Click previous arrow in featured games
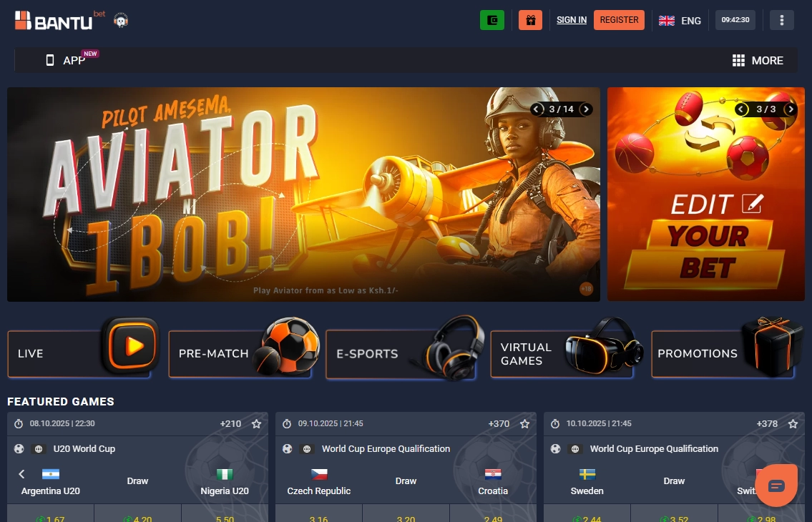Image resolution: width=812 pixels, height=522 pixels. pyautogui.click(x=21, y=474)
